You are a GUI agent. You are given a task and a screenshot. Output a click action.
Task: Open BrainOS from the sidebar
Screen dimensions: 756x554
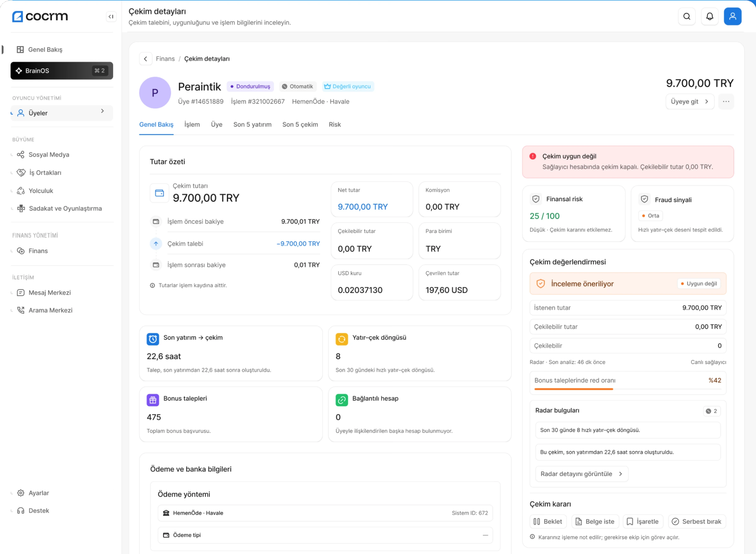click(x=62, y=71)
